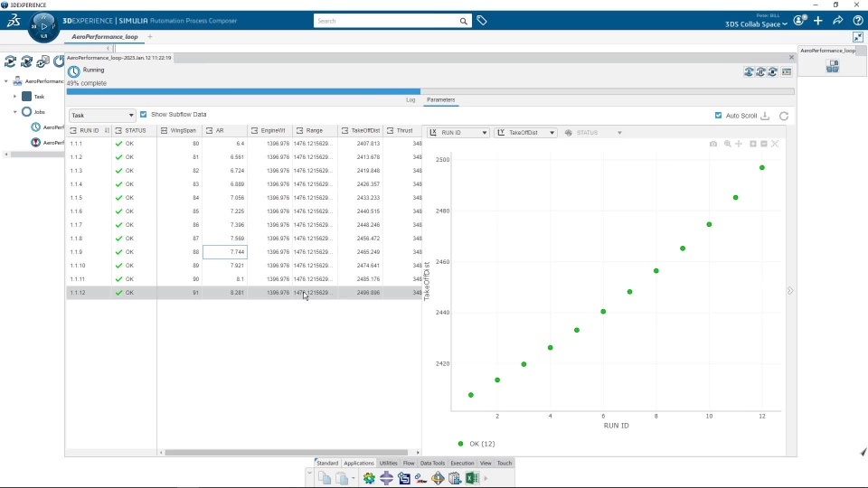Select the second run icon in the left toolbar
The image size is (868, 488).
coord(26,61)
